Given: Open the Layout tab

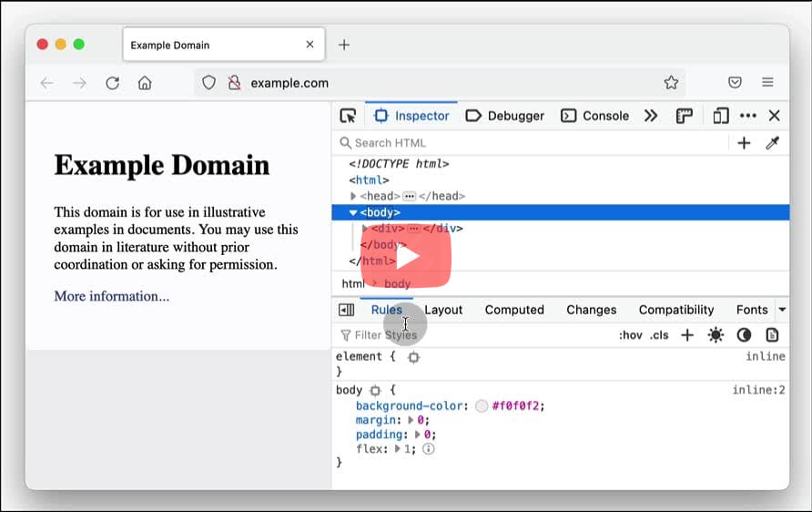Looking at the screenshot, I should point(443,310).
